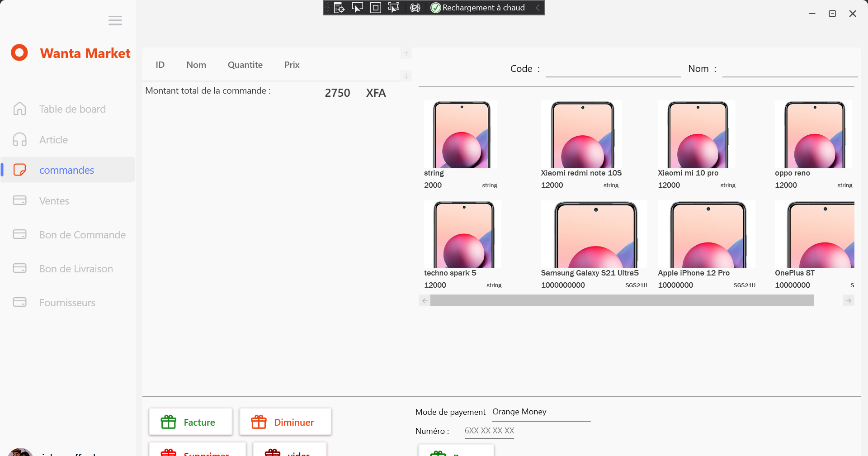
Task: Click the product list right scroll arrow
Action: point(849,300)
